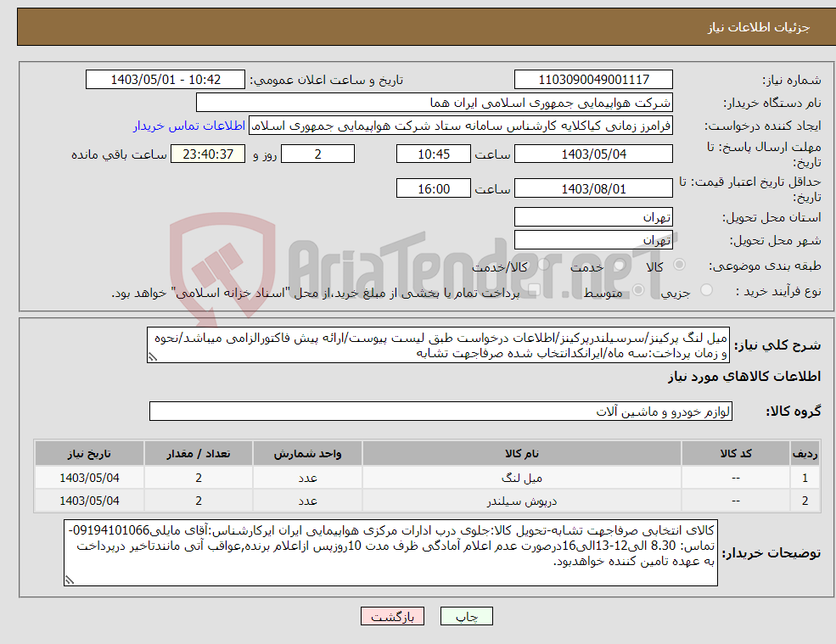The height and width of the screenshot is (644, 836).
Task: Click the resize handle of buyer notes box
Action: click(x=70, y=580)
